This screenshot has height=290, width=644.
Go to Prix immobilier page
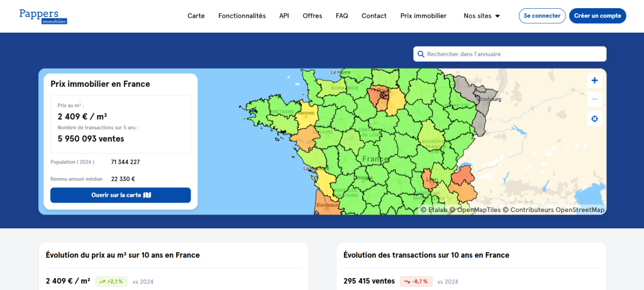coord(423,16)
